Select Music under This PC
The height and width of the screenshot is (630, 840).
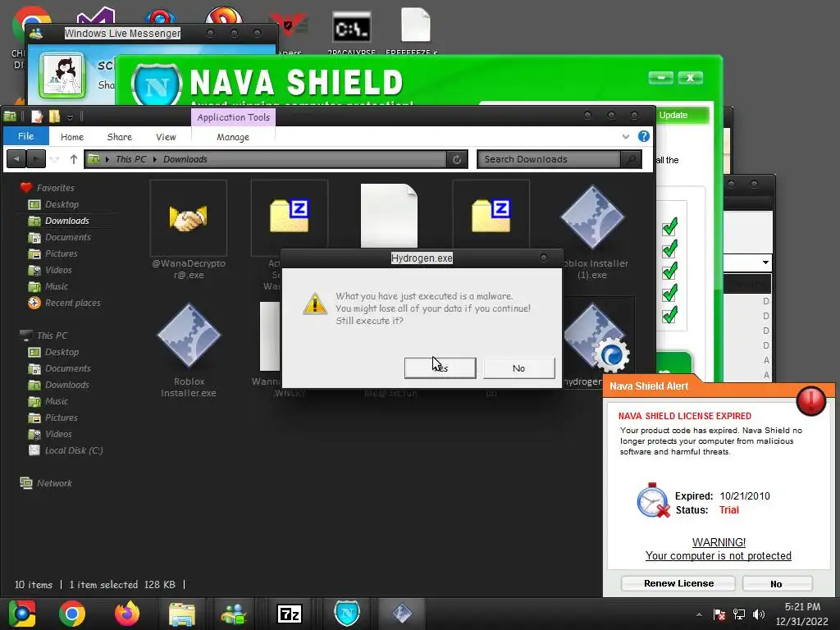(57, 401)
